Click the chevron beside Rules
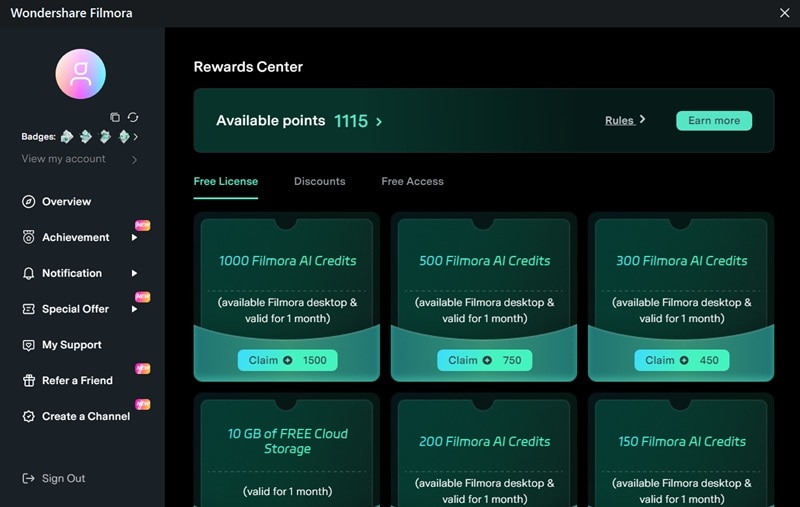 tap(642, 119)
